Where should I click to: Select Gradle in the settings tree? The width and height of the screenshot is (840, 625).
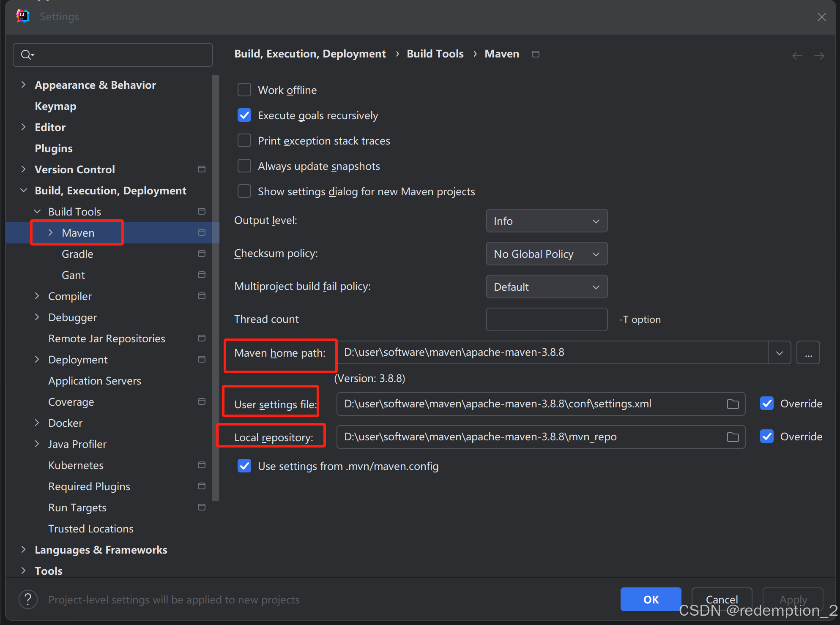pyautogui.click(x=77, y=254)
